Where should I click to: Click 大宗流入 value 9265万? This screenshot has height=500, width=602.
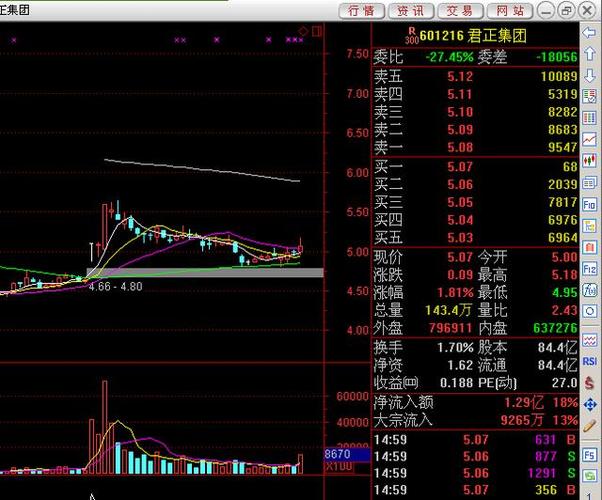(522, 420)
